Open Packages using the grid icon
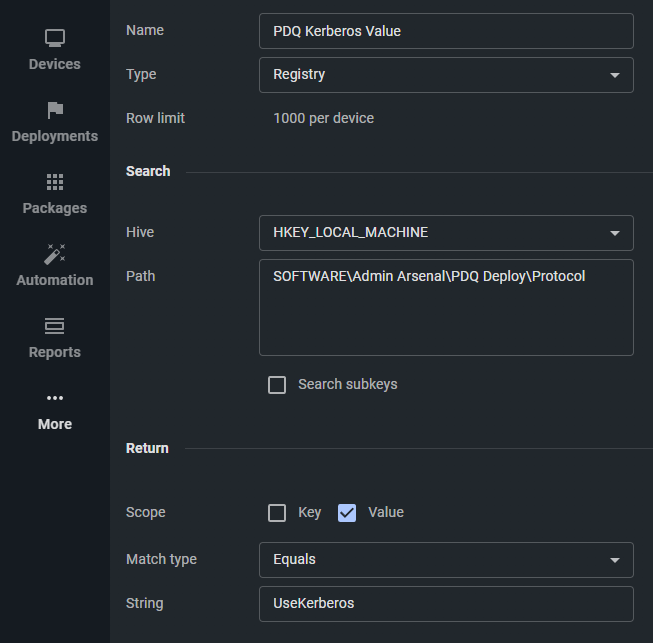This screenshot has height=643, width=653. tap(55, 183)
